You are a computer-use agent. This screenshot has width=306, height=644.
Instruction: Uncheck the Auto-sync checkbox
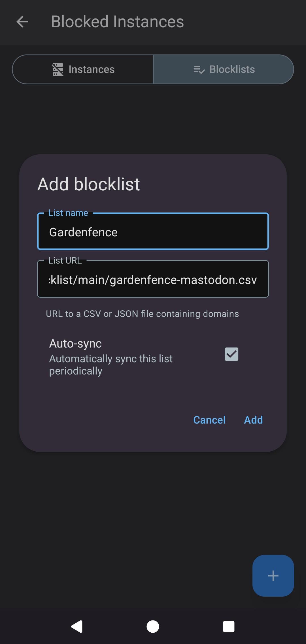[231, 354]
